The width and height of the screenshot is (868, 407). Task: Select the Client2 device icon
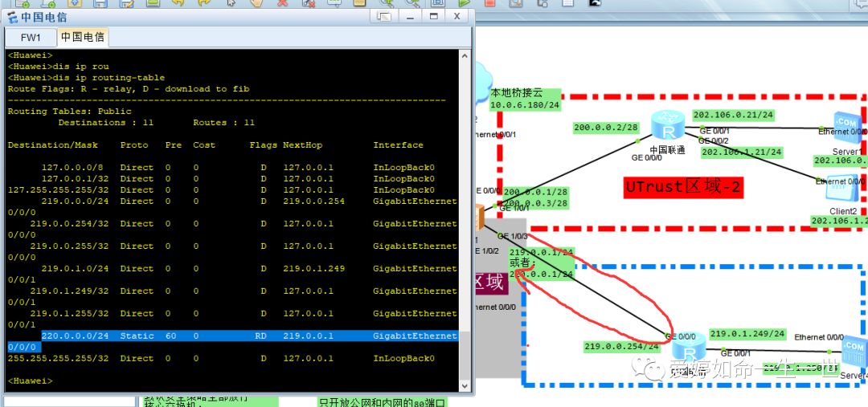(x=844, y=189)
